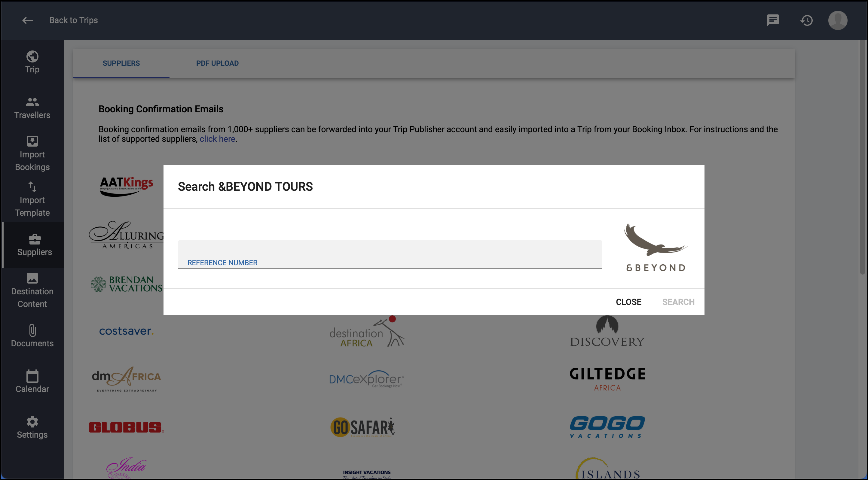Image resolution: width=868 pixels, height=480 pixels.
Task: Open Destination Content sidebar item
Action: (x=32, y=291)
